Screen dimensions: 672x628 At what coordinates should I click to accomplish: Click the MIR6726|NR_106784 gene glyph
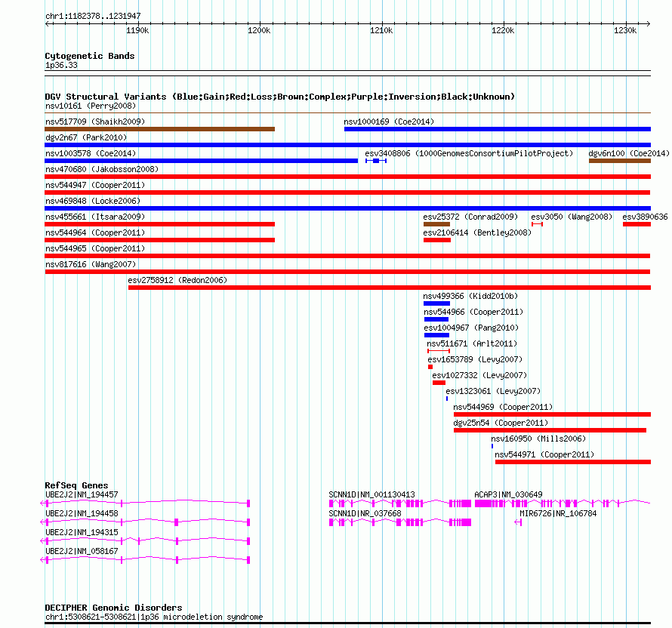pos(518,522)
